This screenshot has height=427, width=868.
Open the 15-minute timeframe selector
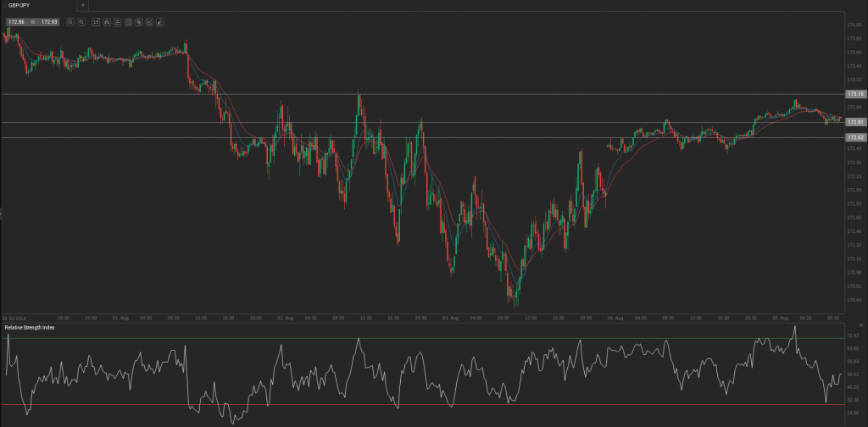pos(96,22)
